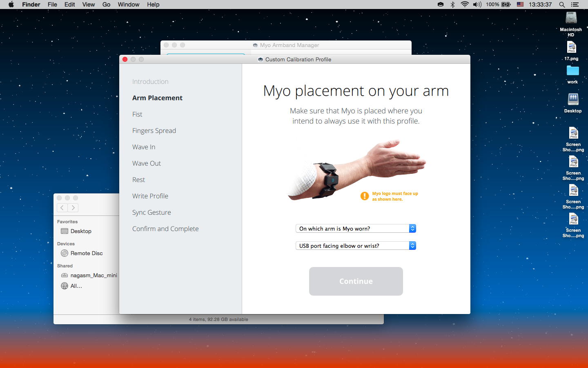Open the 'On which arm is Myo worn?' dropdown

coord(356,229)
